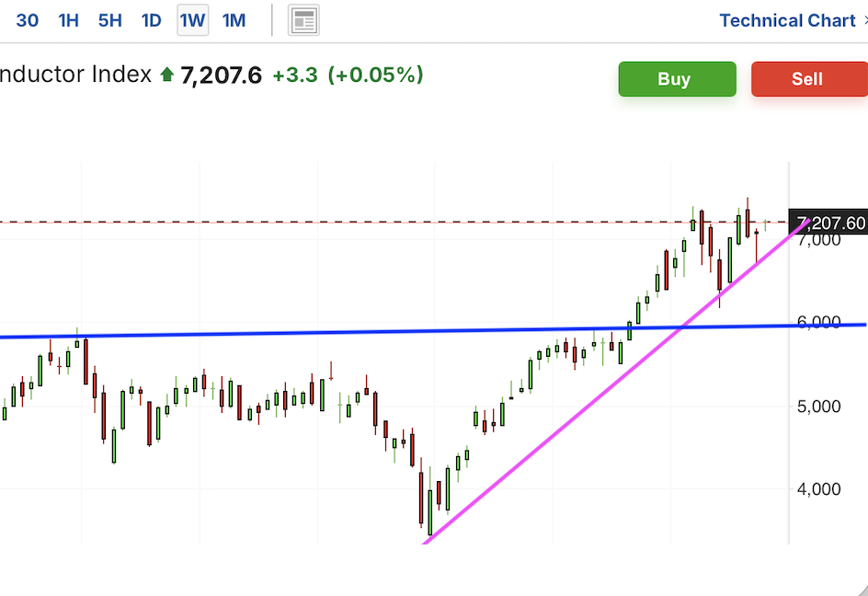
Task: Click the green up-arrow indicator beside price
Action: [x=166, y=74]
